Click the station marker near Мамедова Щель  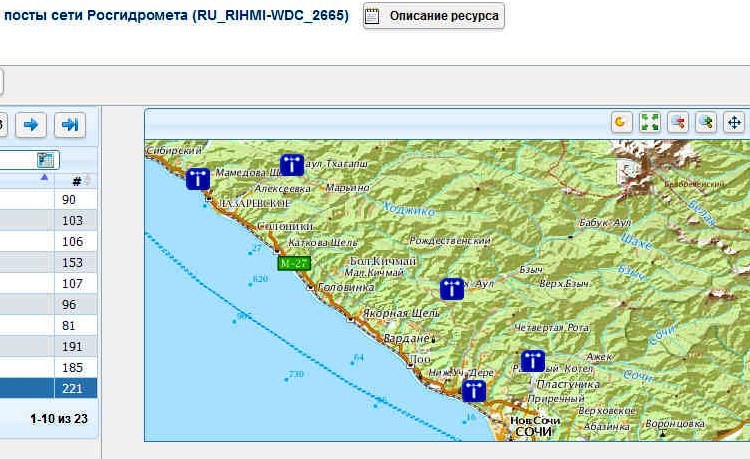point(197,179)
